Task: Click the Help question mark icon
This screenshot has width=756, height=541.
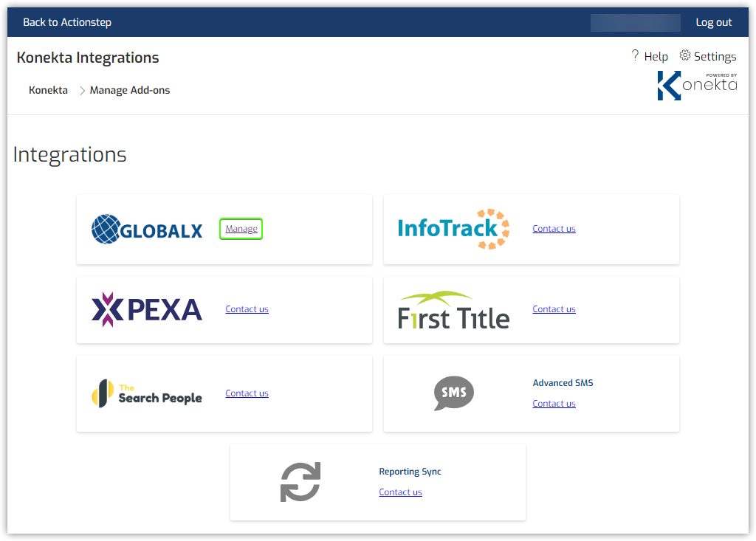Action: pos(635,55)
